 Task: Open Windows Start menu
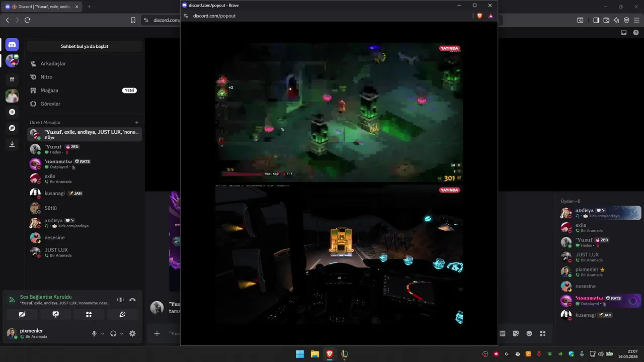[300, 354]
